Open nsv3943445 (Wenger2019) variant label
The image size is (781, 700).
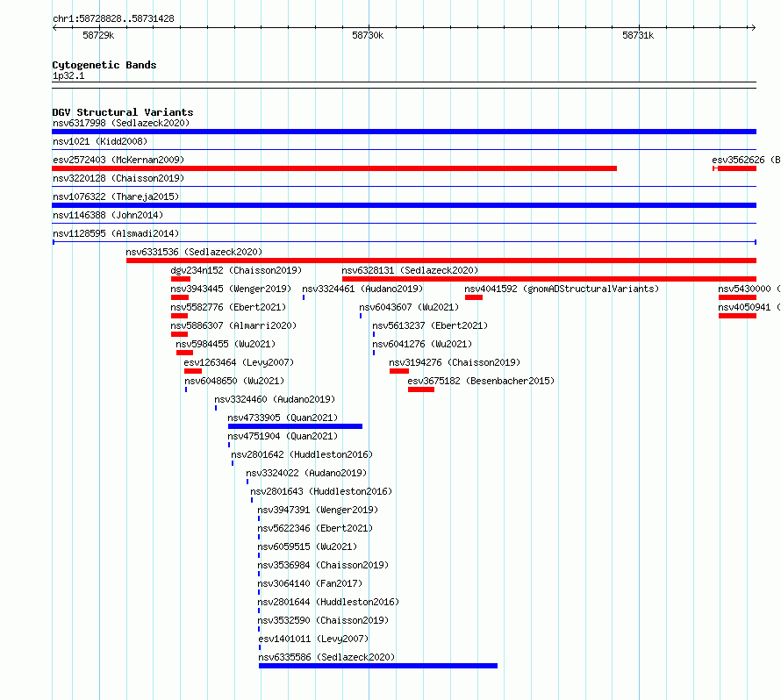[231, 289]
